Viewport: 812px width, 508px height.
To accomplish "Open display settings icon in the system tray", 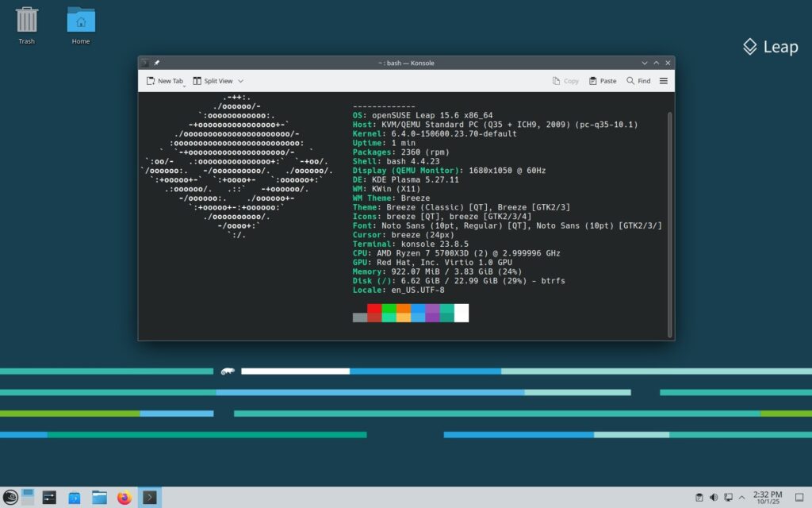I will pyautogui.click(x=727, y=497).
